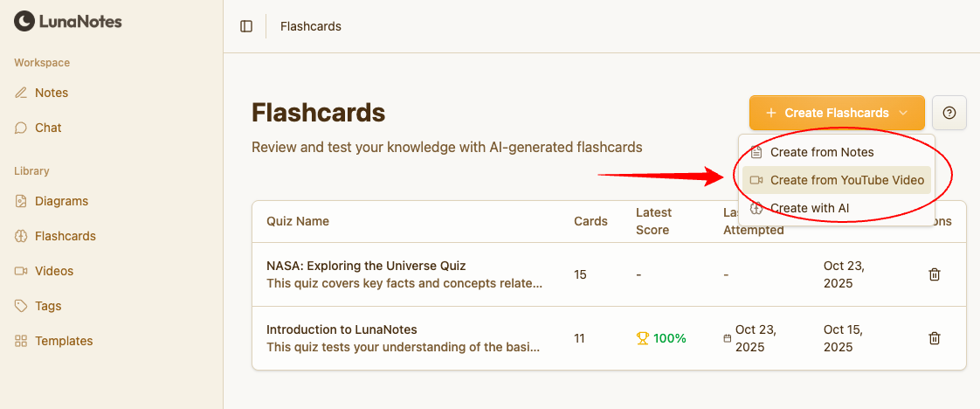This screenshot has height=409, width=980.
Task: Click the Chat bubble icon
Action: [21, 128]
